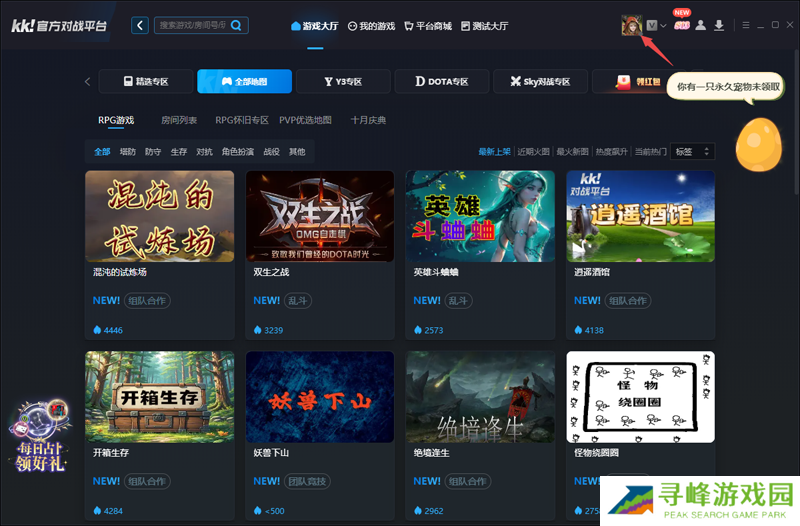This screenshot has height=526, width=800.
Task: Switch to 十月庆典 sub-tab
Action: coord(368,120)
